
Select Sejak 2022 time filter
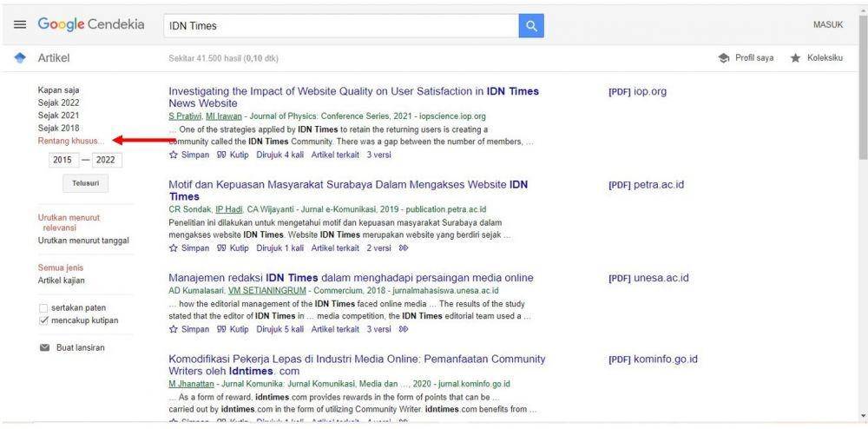(x=59, y=102)
